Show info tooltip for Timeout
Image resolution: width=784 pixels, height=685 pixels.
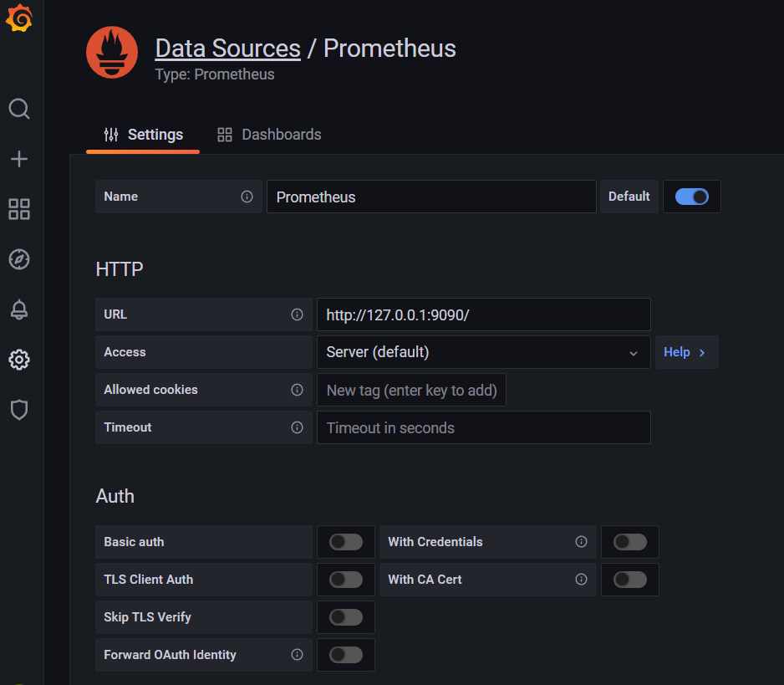pyautogui.click(x=297, y=427)
